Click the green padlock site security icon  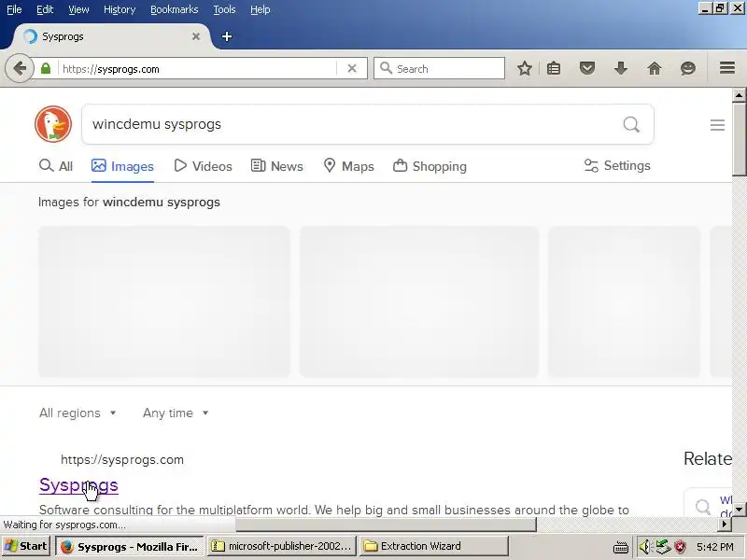click(46, 68)
